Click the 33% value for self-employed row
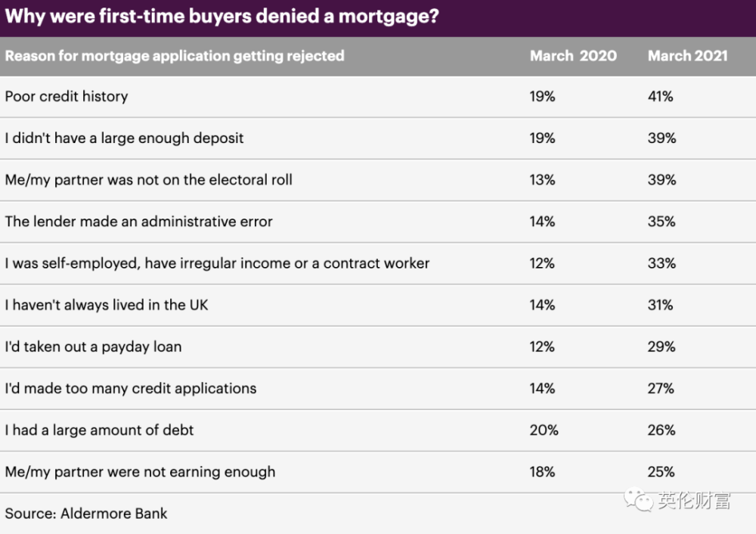 pos(661,263)
